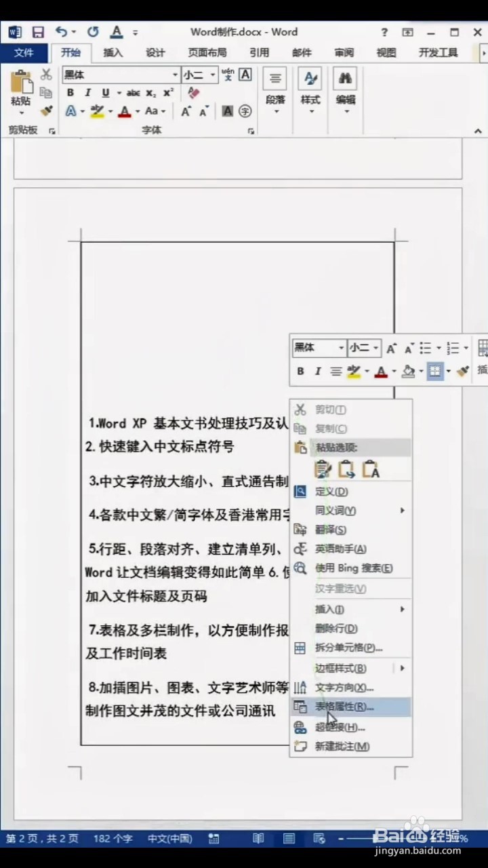This screenshot has height=868, width=488.
Task: Toggle Italic in the mini toolbar
Action: pos(317,371)
